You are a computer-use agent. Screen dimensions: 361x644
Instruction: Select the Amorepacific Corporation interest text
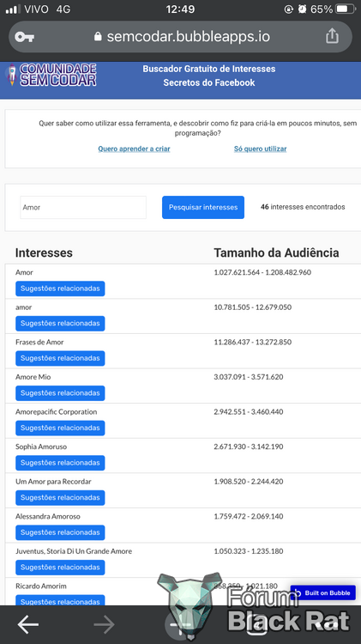point(57,412)
